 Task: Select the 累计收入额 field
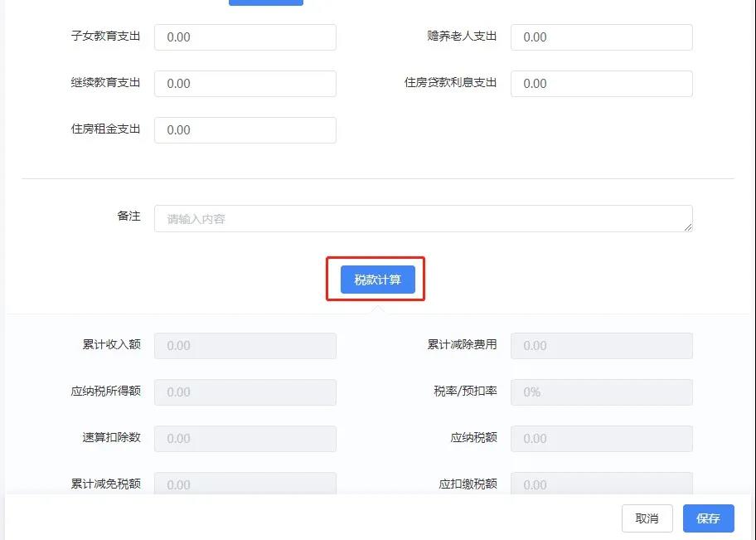245,346
